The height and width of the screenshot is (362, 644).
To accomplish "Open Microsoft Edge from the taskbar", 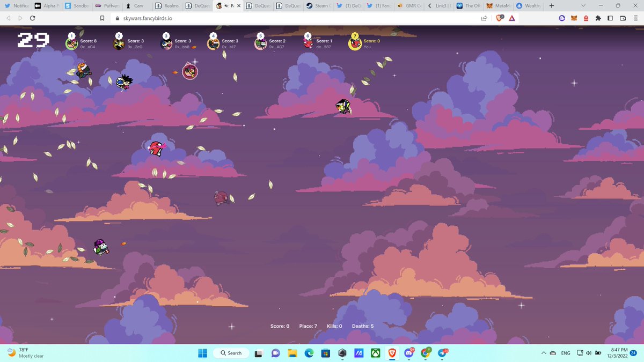I will pyautogui.click(x=309, y=353).
